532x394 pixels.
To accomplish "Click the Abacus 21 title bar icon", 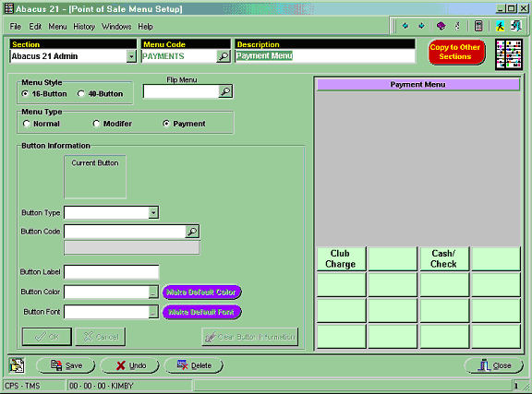I will [9, 8].
